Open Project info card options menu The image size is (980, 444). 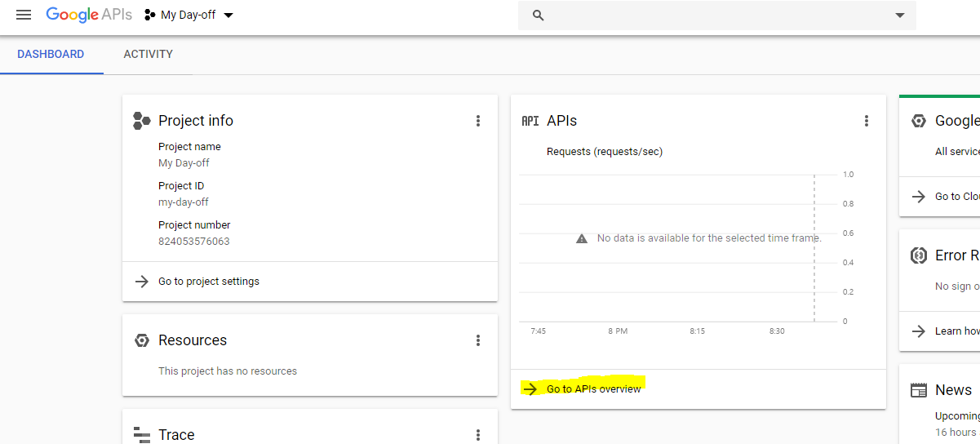(x=478, y=121)
